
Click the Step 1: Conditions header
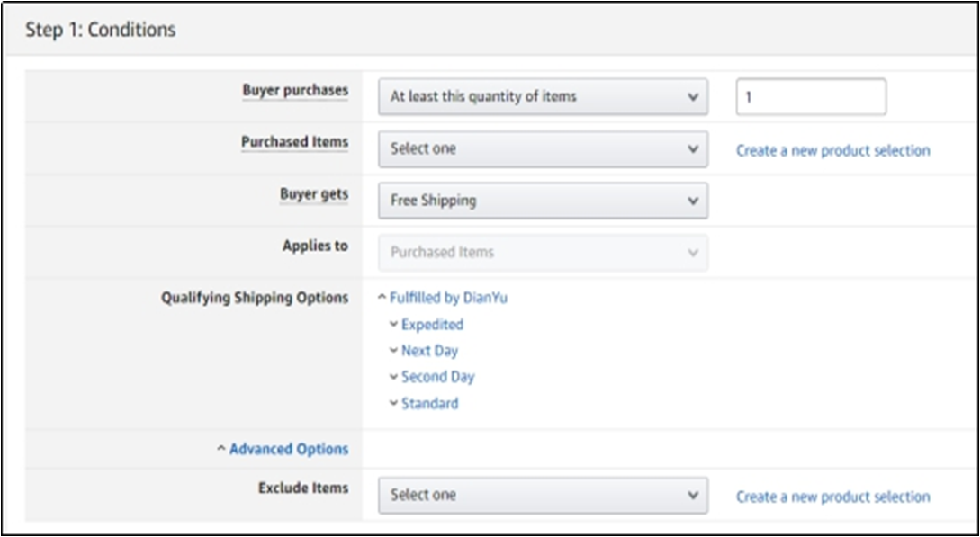tap(101, 30)
